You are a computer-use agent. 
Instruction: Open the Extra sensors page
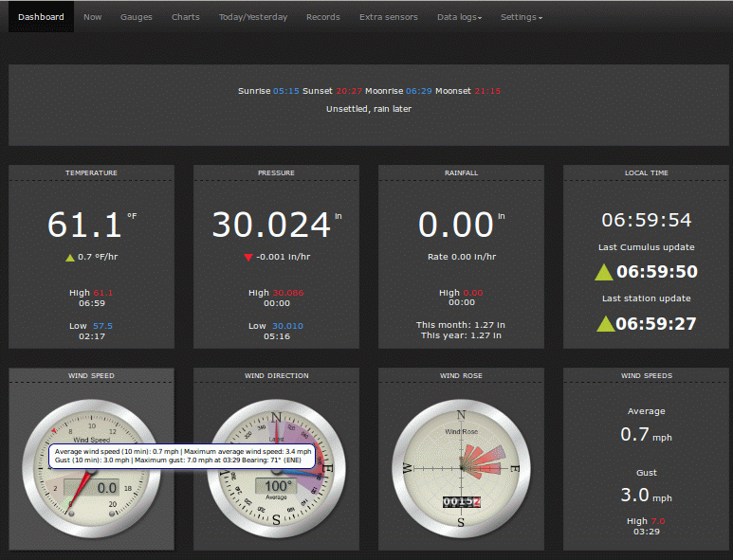click(x=389, y=17)
